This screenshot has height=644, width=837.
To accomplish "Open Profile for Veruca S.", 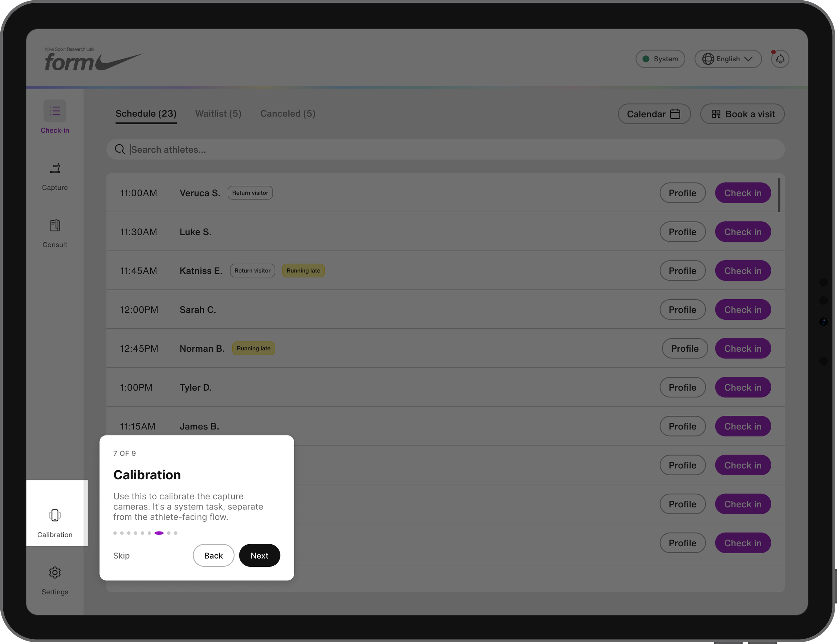I will 682,193.
